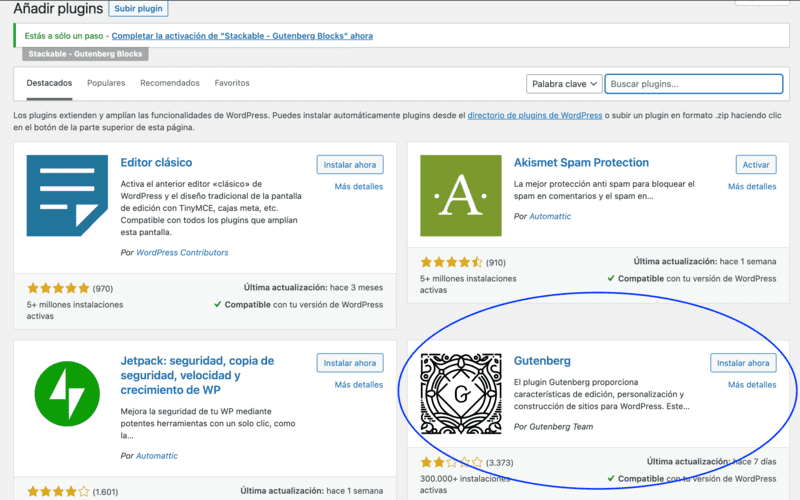Open the directorio de plugins de WordPress link

coord(534,116)
